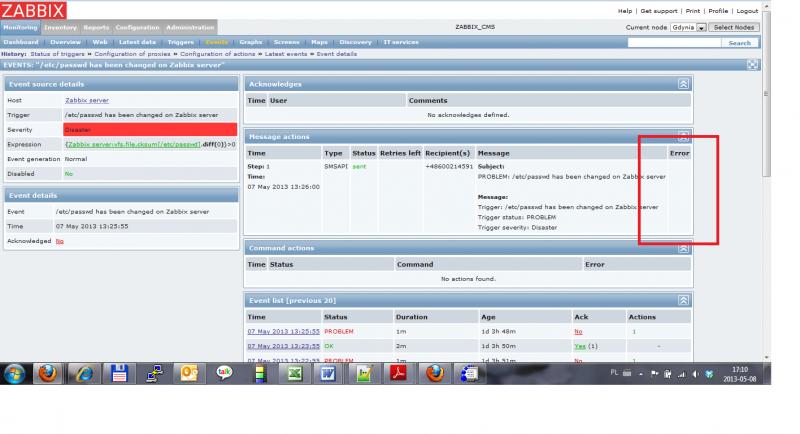Open Outlook from taskbar
Image resolution: width=800 pixels, height=434 pixels.
[x=189, y=374]
